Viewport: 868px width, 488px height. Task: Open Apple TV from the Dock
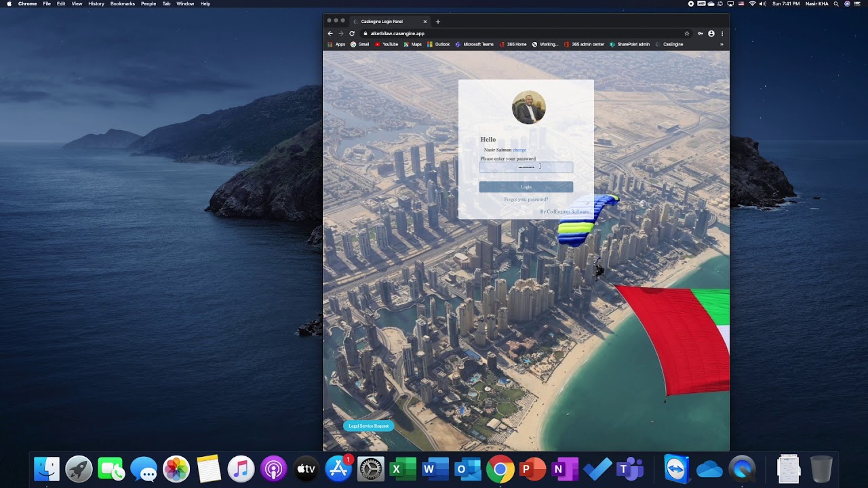point(306,469)
